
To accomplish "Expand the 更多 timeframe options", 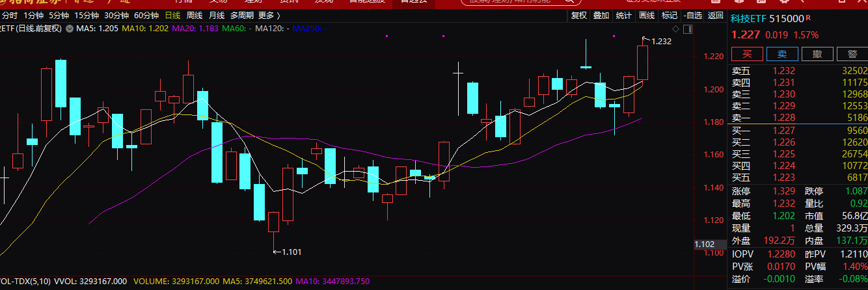I will point(269,15).
